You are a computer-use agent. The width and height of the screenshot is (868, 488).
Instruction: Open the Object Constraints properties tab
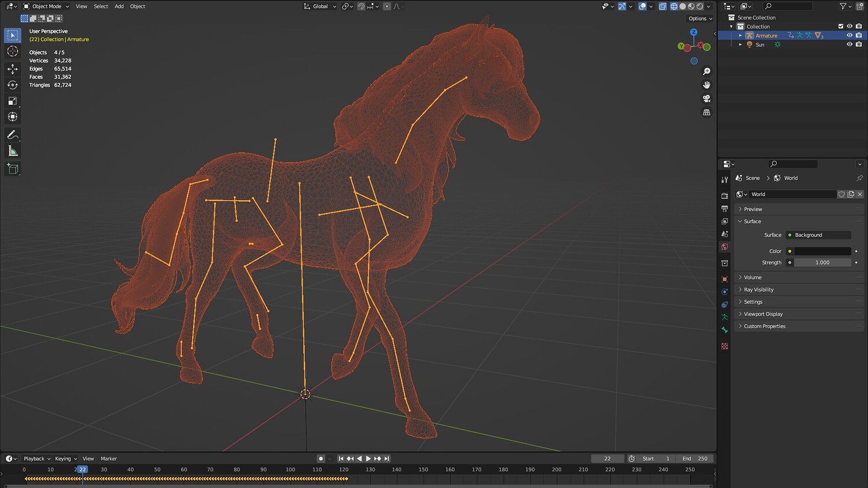724,305
